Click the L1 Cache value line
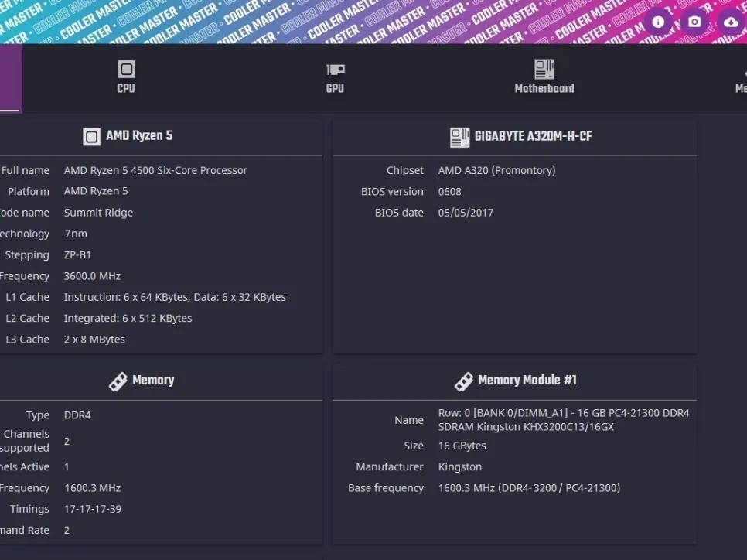747x560 pixels. 175,297
